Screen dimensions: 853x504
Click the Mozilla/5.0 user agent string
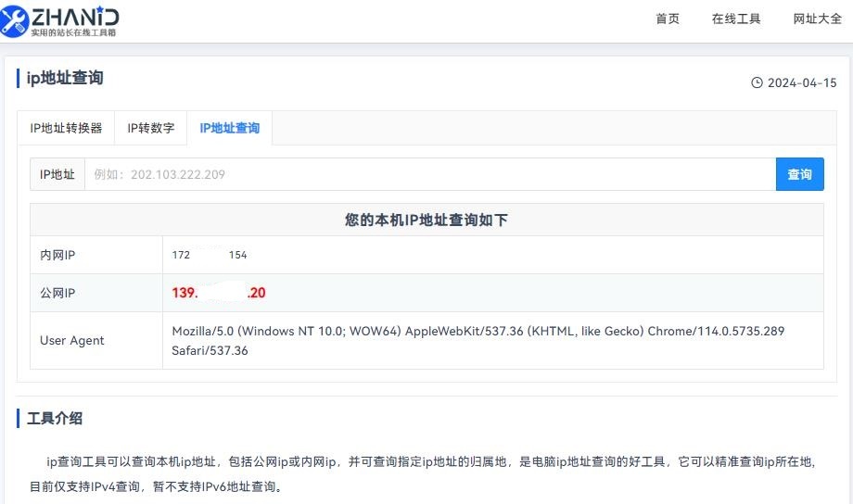477,341
